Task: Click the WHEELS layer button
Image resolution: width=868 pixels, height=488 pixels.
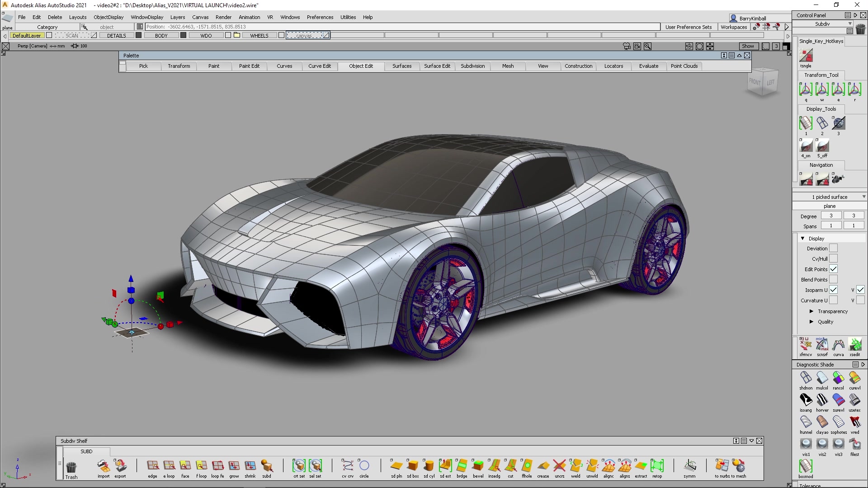Action: [x=259, y=35]
